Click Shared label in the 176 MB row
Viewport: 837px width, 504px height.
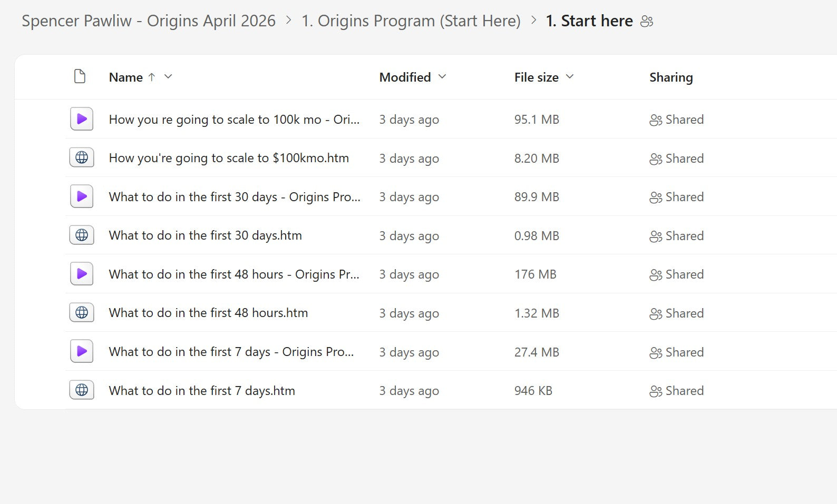point(684,274)
